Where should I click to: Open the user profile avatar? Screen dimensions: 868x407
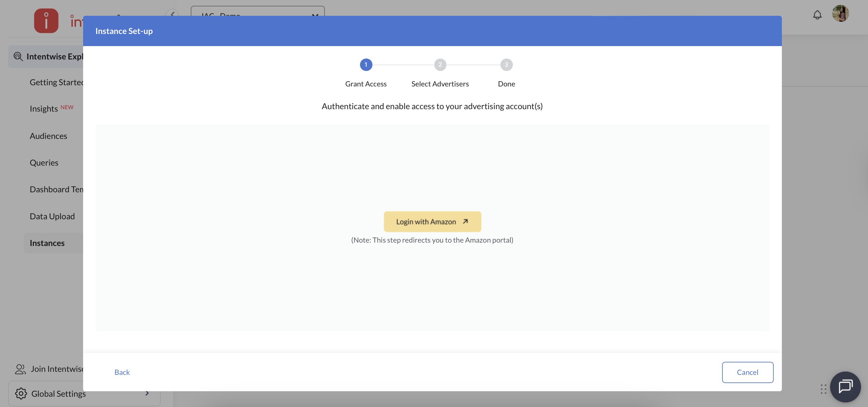pos(840,14)
